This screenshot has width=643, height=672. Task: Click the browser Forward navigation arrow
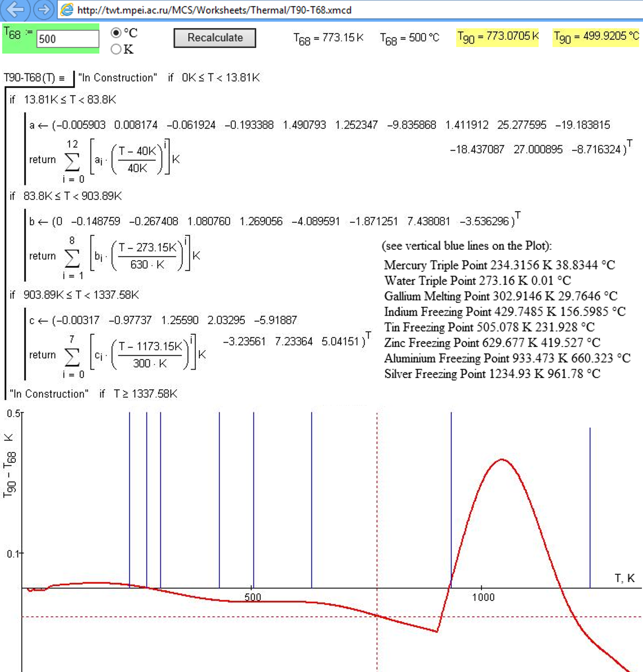(x=42, y=10)
